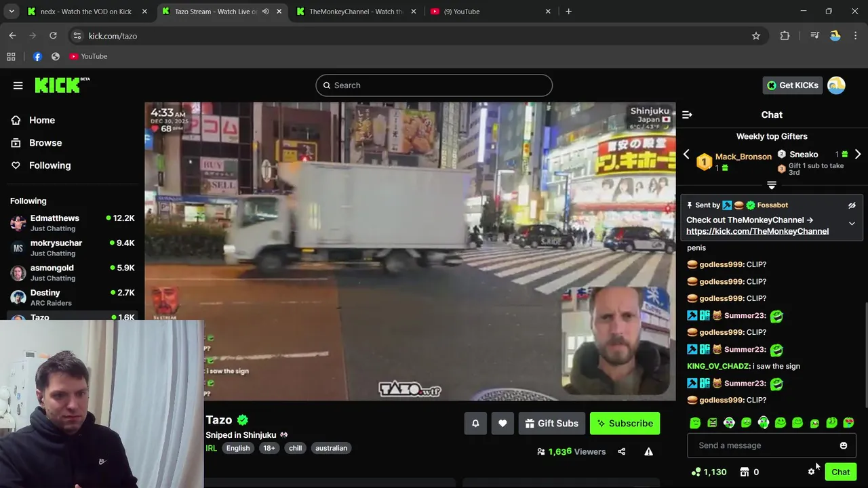Mute the Tazo Stream tab audio
The height and width of the screenshot is (488, 868).
[265, 12]
